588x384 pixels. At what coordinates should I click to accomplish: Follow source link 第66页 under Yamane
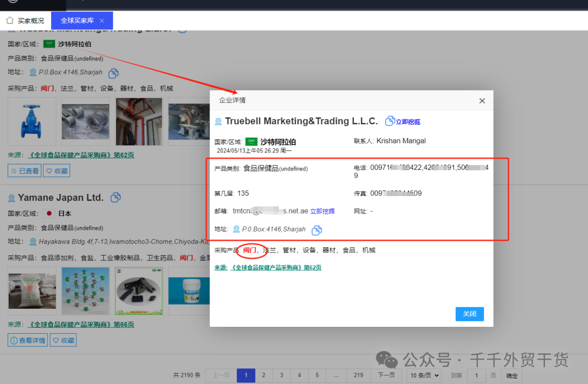tap(81, 325)
